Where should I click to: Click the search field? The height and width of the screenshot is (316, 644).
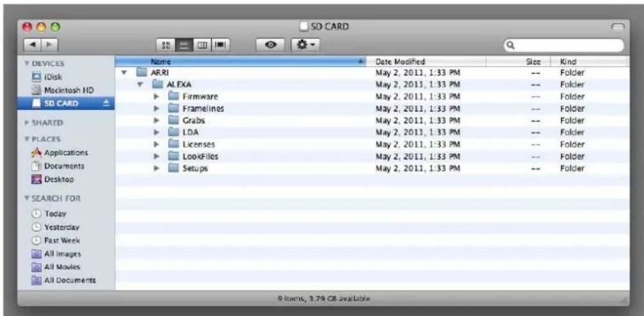click(563, 45)
